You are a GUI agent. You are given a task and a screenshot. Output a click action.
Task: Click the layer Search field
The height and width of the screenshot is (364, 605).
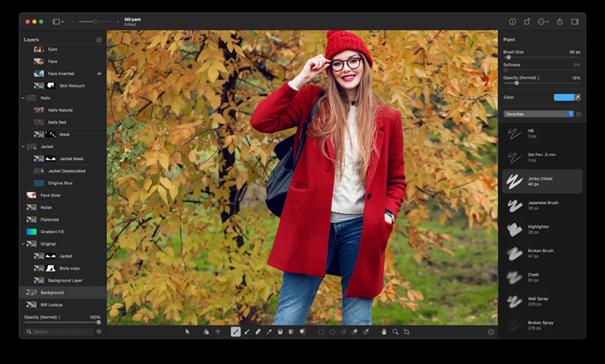point(59,332)
